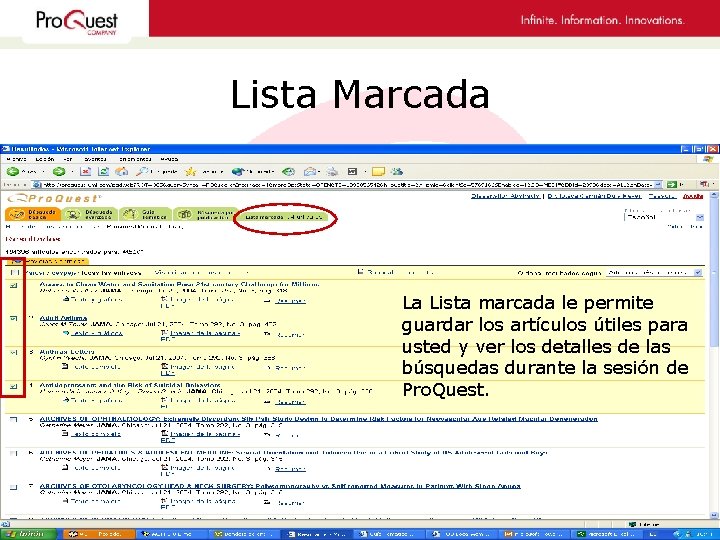Click page image icon in Adult Asthma row
Viewport: 720px width, 540px height.
[x=164, y=333]
